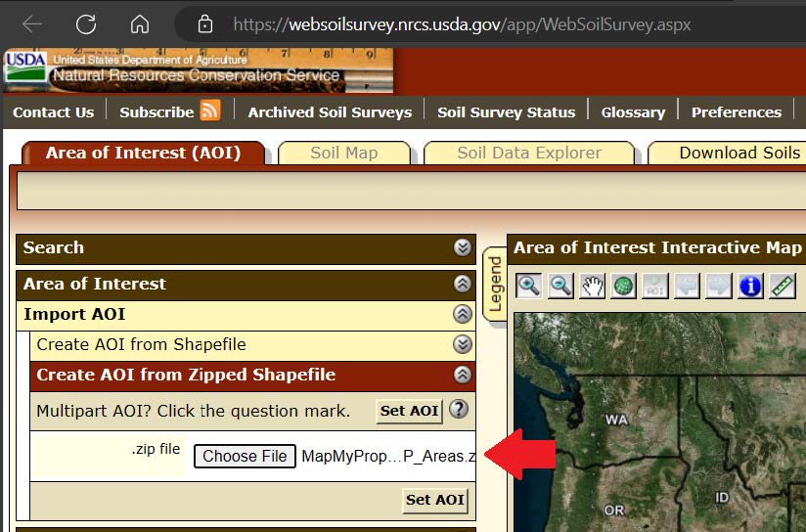The height and width of the screenshot is (532, 806).
Task: Switch to the Soil Map tab
Action: point(343,153)
